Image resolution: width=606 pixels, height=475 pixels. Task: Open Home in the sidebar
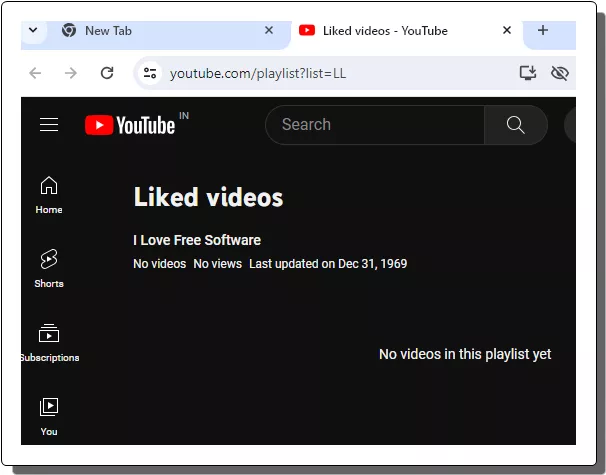[49, 195]
